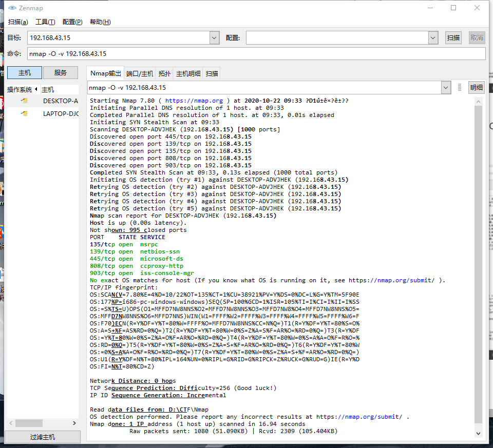Image resolution: width=493 pixels, height=448 pixels.
Task: Click the '808/tcp open ccproxy-http' line
Action: [x=137, y=266]
